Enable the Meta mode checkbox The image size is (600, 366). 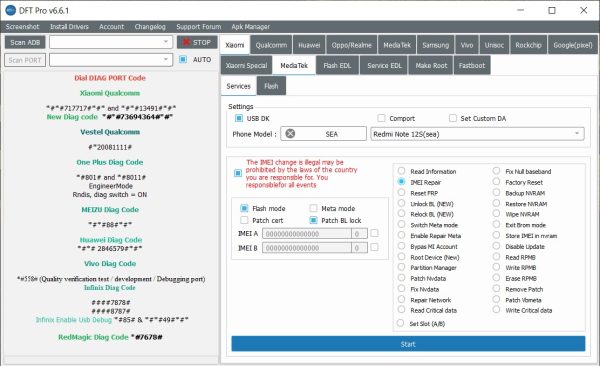pos(313,208)
